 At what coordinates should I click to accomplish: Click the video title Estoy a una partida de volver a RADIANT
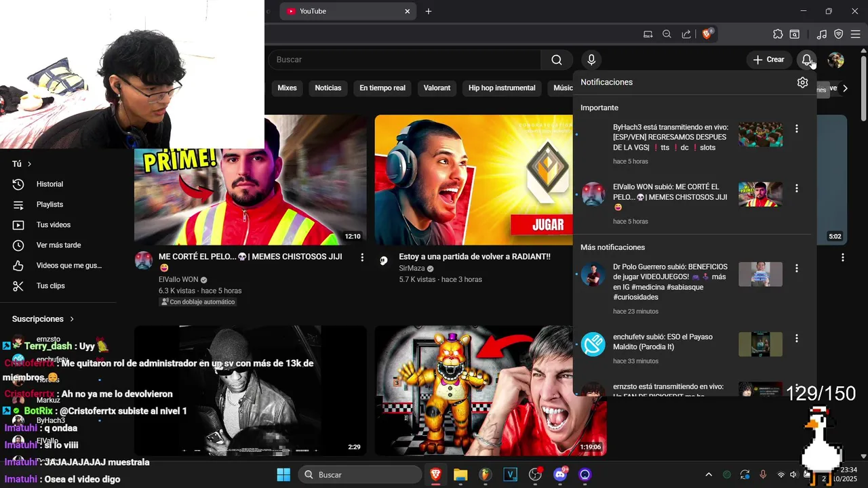tap(475, 257)
